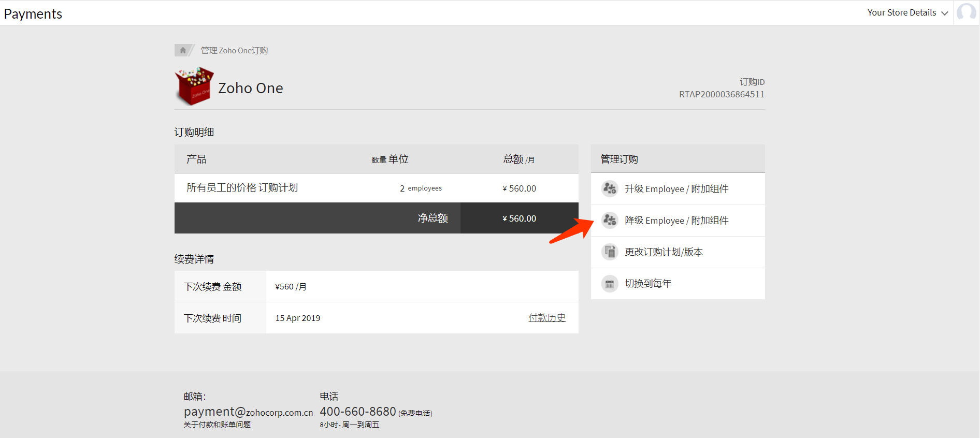
Task: Click the 400-660-8680 phone number
Action: [x=357, y=412]
